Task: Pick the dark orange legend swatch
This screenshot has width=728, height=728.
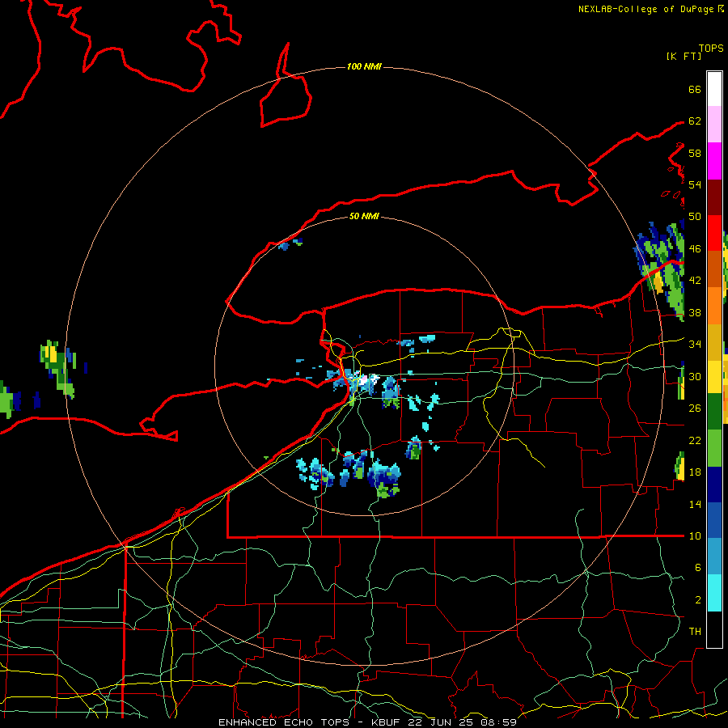Action: click(714, 269)
